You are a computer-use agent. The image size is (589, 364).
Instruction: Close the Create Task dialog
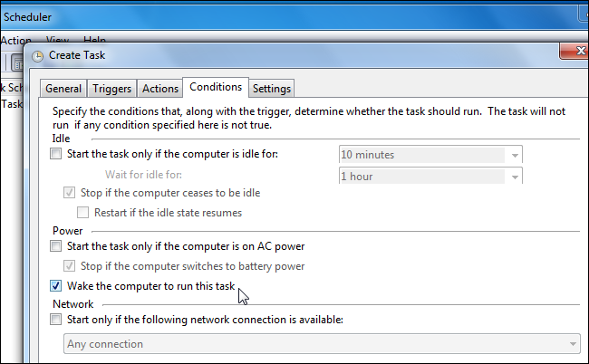pyautogui.click(x=575, y=51)
